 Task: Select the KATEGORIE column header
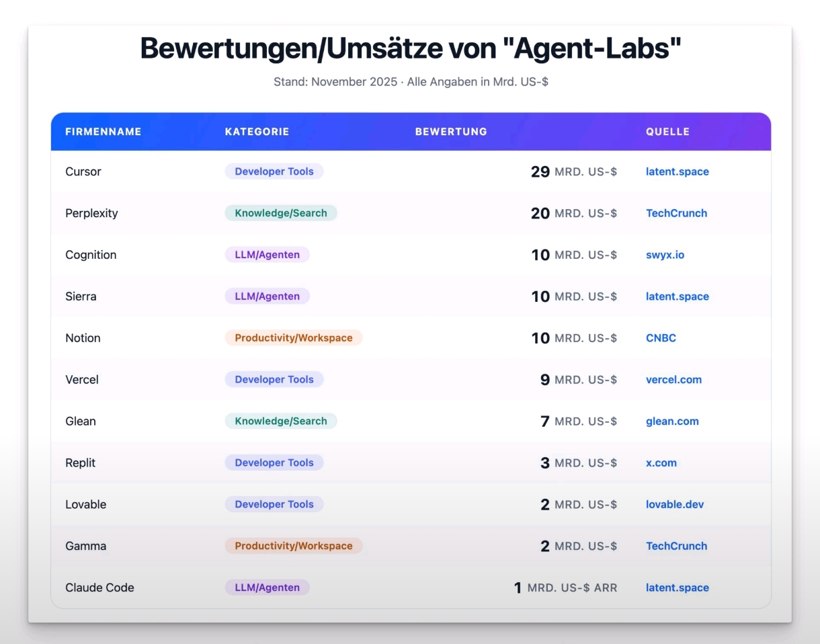point(257,132)
